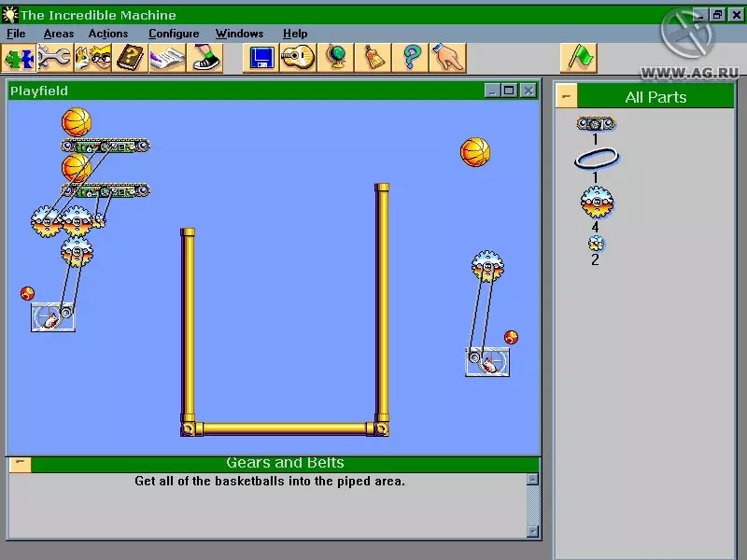Click the horizontal bottom yellow pipe
The image size is (747, 560).
tap(285, 428)
